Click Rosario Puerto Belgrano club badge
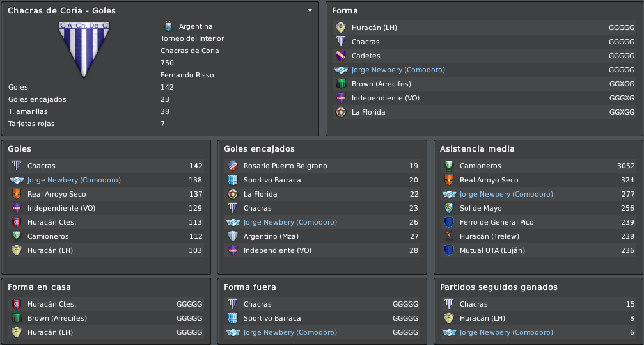644x345 pixels. click(232, 166)
